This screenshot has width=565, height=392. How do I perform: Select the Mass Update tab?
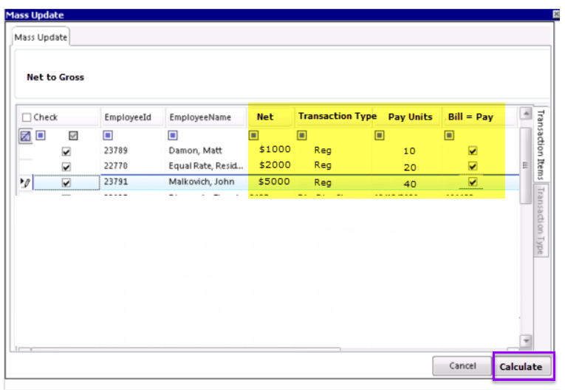pos(41,37)
